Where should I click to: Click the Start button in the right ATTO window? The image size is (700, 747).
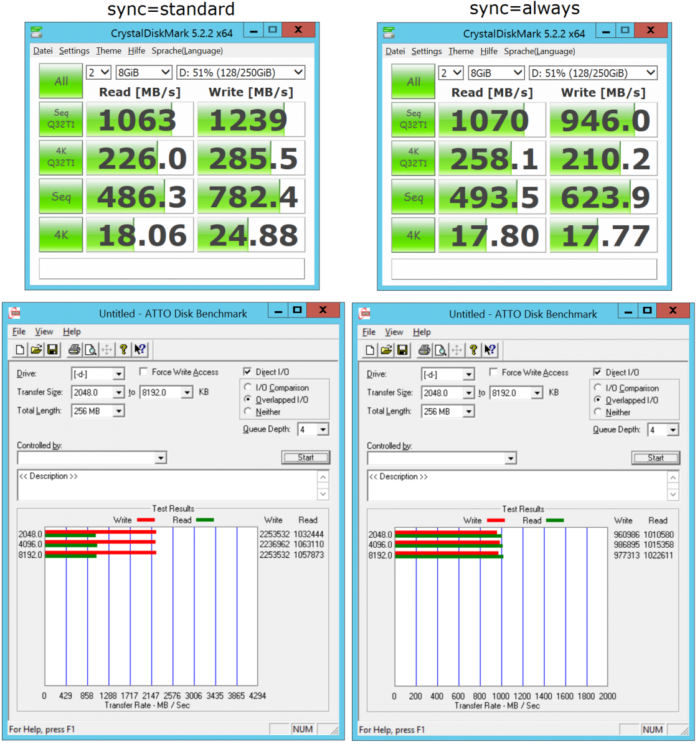656,458
